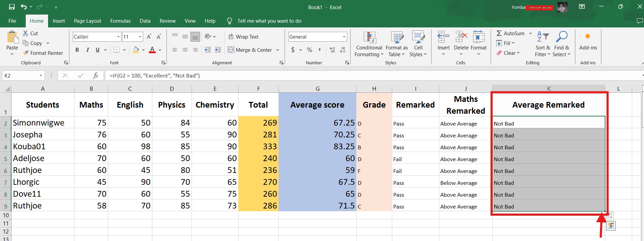Toggle Italic formatting

87,50
